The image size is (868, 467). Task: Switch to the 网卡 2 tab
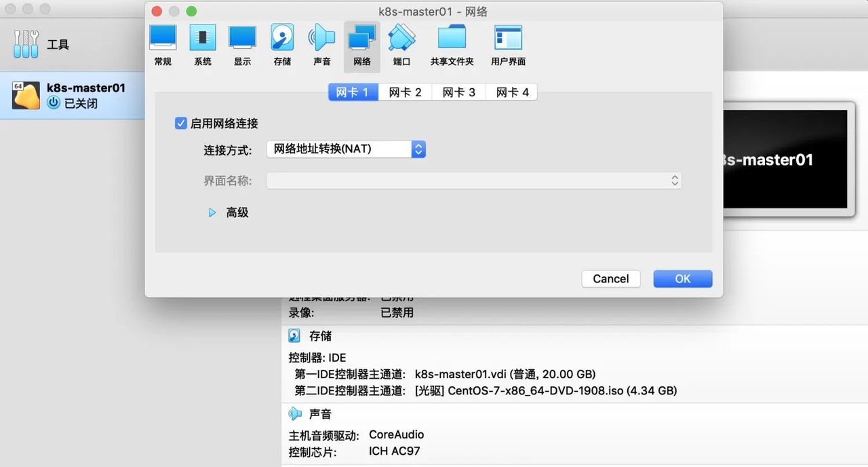coord(405,92)
